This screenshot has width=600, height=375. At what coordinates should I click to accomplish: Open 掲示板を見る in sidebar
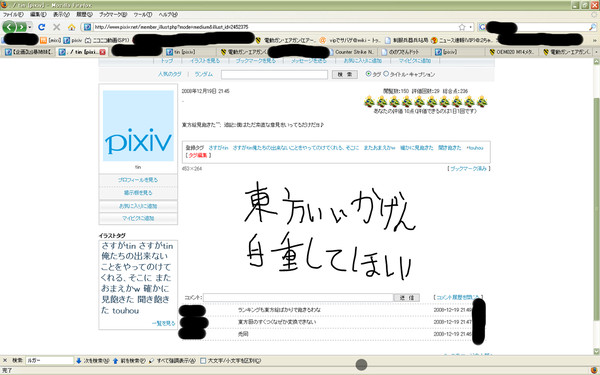click(x=138, y=193)
